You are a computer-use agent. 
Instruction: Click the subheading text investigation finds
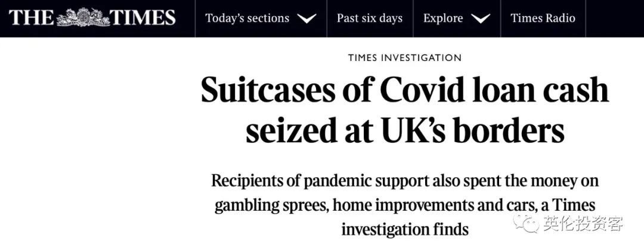(404, 229)
